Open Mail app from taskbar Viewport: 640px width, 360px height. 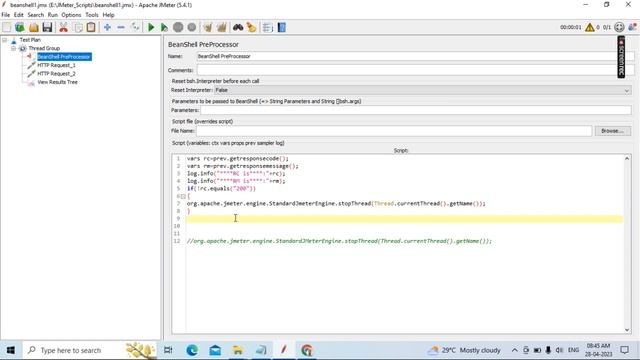pos(215,350)
